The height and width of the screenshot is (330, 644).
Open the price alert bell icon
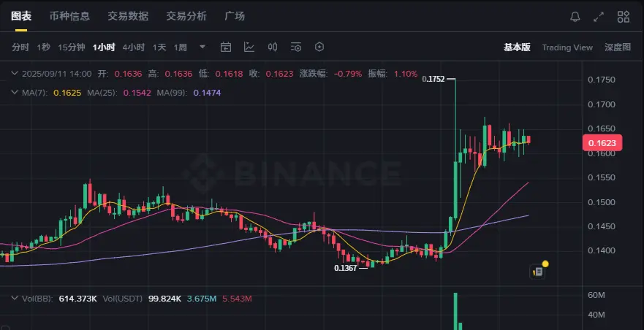[x=575, y=17]
